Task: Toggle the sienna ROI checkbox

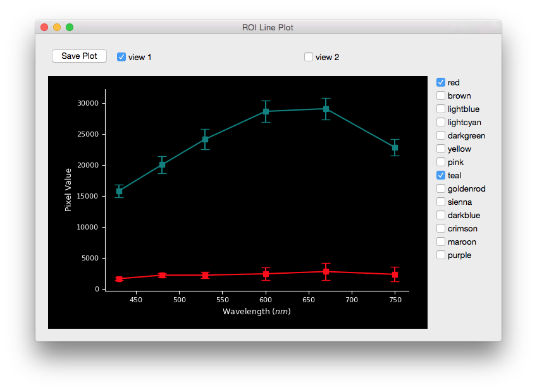Action: 441,202
